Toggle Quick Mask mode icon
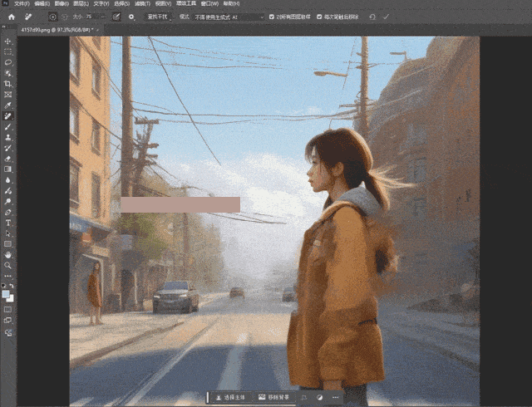This screenshot has height=407, width=532. click(x=7, y=310)
